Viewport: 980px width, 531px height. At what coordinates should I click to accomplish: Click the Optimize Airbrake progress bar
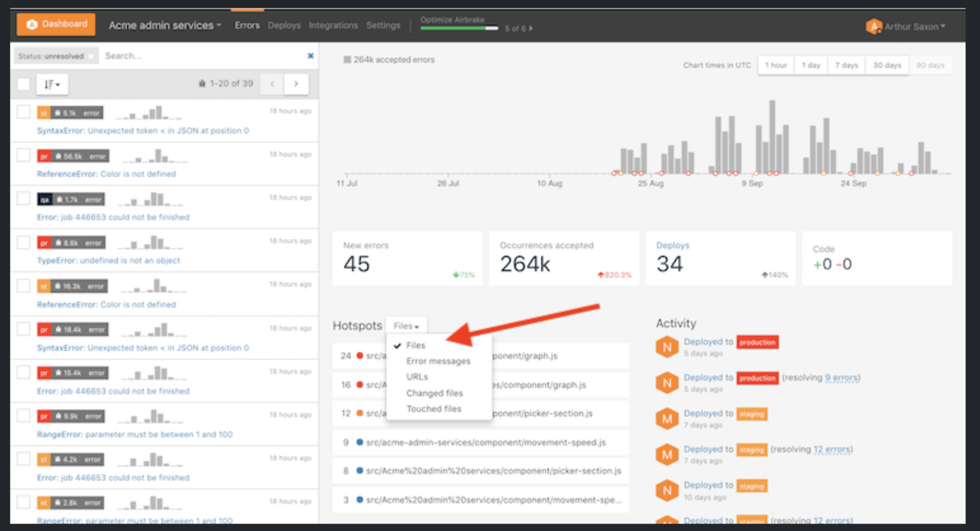459,28
